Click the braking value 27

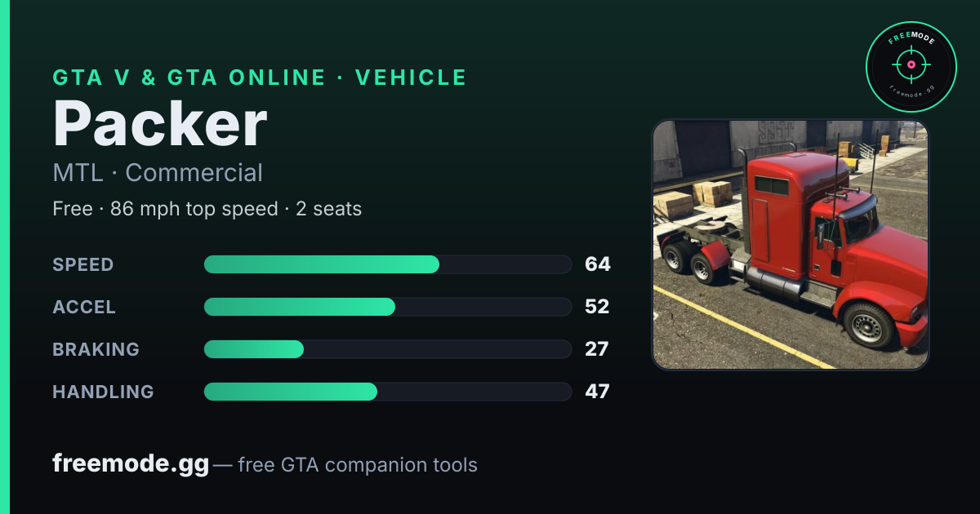[597, 349]
